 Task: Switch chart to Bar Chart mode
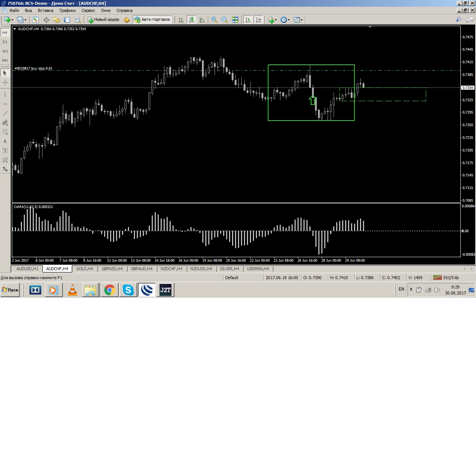click(181, 20)
